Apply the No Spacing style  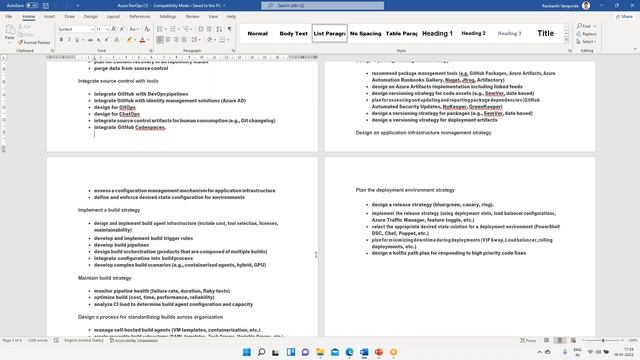365,33
